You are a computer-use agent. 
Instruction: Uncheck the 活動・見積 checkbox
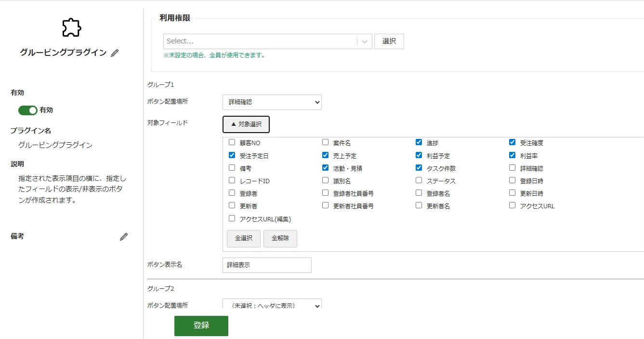(x=325, y=168)
